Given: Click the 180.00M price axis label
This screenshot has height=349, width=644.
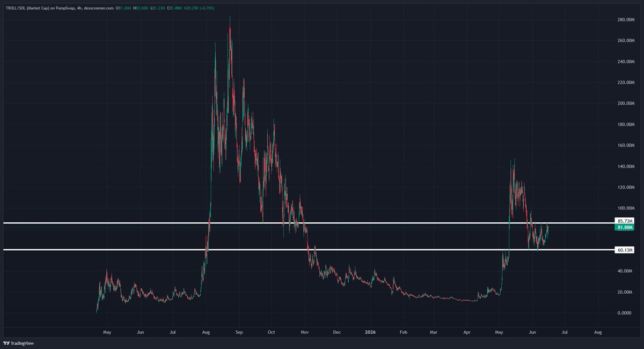Looking at the screenshot, I should click(626, 125).
